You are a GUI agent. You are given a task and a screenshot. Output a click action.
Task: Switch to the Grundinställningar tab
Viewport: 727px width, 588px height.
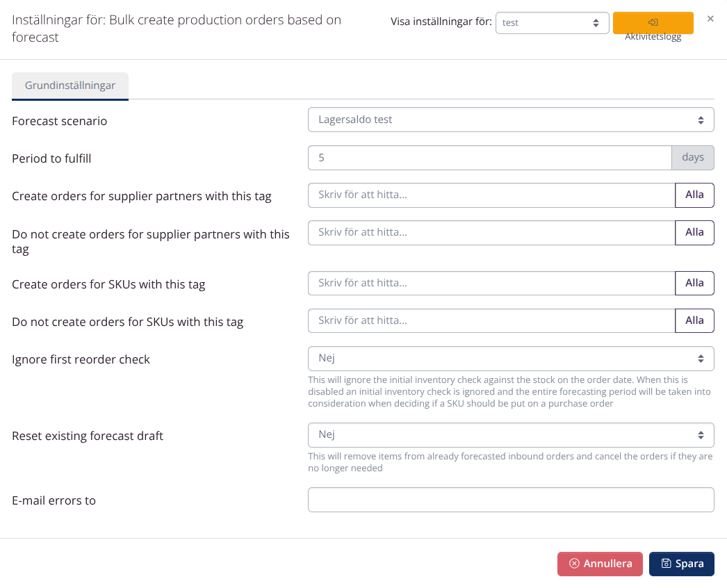click(70, 85)
